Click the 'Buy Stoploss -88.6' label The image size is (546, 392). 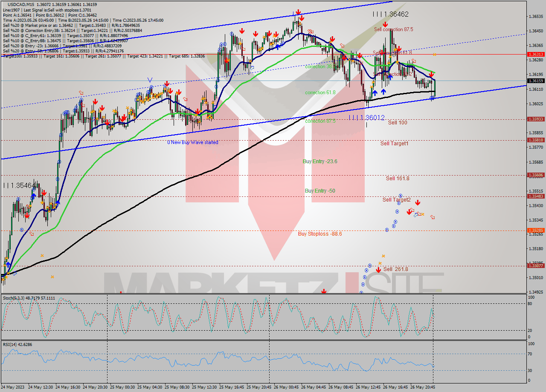pyautogui.click(x=320, y=234)
